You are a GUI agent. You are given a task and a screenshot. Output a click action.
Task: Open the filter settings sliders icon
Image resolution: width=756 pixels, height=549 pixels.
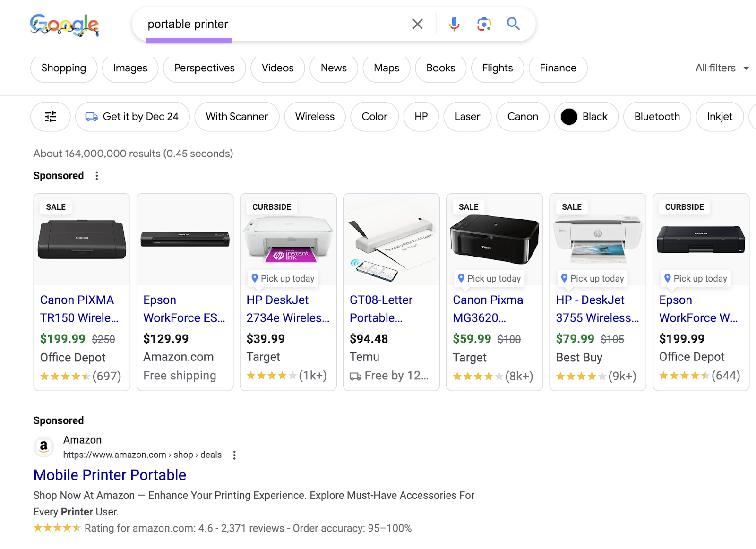click(x=50, y=117)
